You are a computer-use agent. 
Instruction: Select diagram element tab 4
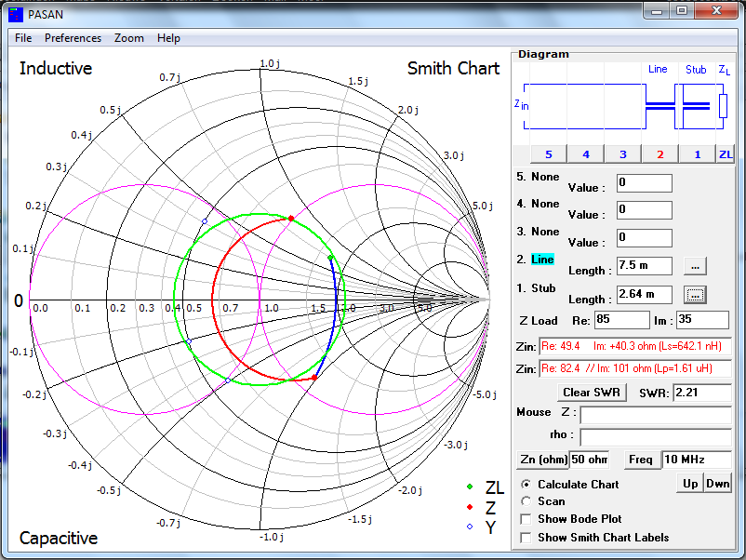[x=586, y=154]
